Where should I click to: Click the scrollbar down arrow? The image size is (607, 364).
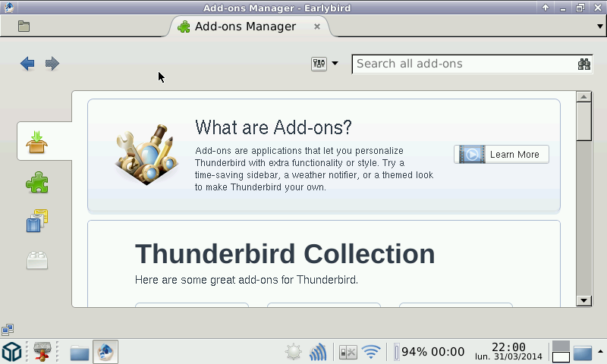click(583, 300)
